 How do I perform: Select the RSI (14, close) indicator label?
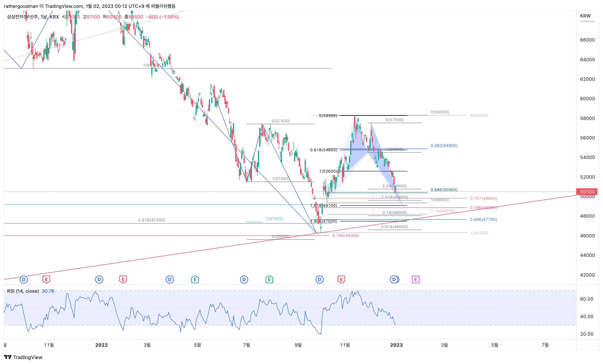[x=23, y=291]
